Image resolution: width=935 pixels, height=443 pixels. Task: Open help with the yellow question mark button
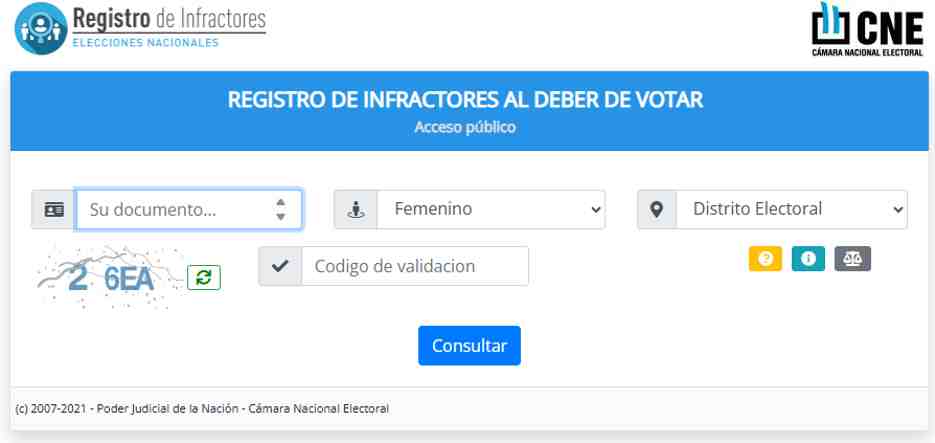pos(765,259)
